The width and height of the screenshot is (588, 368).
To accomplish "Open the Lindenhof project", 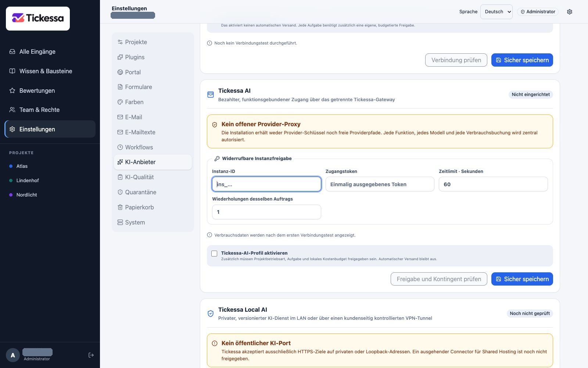I will pos(50,180).
